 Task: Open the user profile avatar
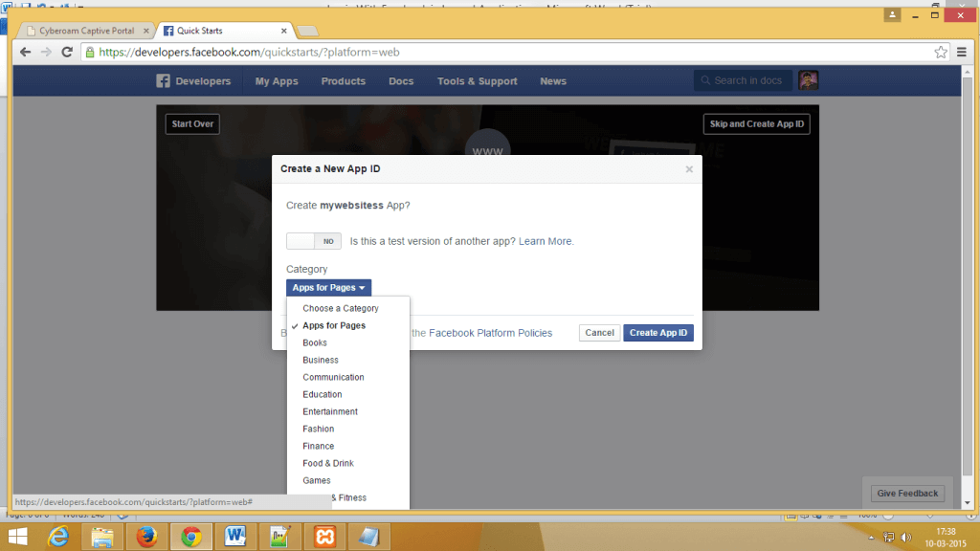tap(808, 80)
